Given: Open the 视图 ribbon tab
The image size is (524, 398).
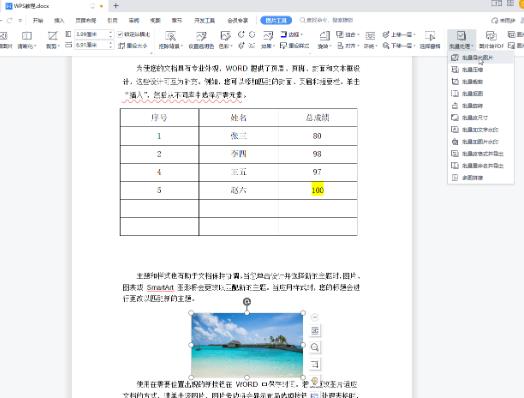Looking at the screenshot, I should (155, 20).
